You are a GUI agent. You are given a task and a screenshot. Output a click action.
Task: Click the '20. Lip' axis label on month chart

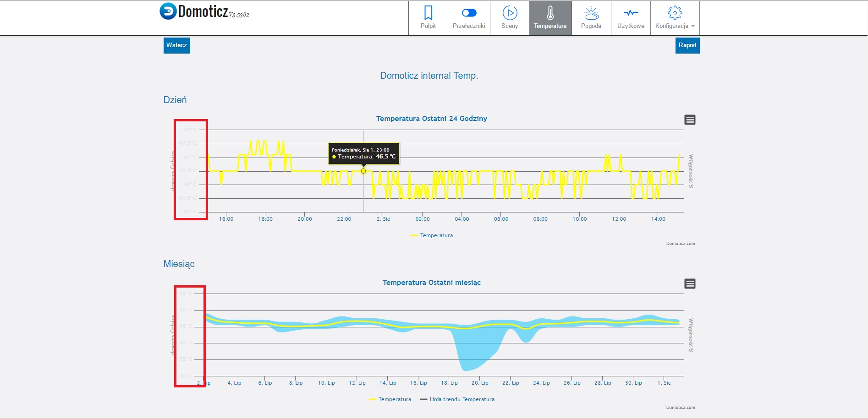(x=480, y=383)
